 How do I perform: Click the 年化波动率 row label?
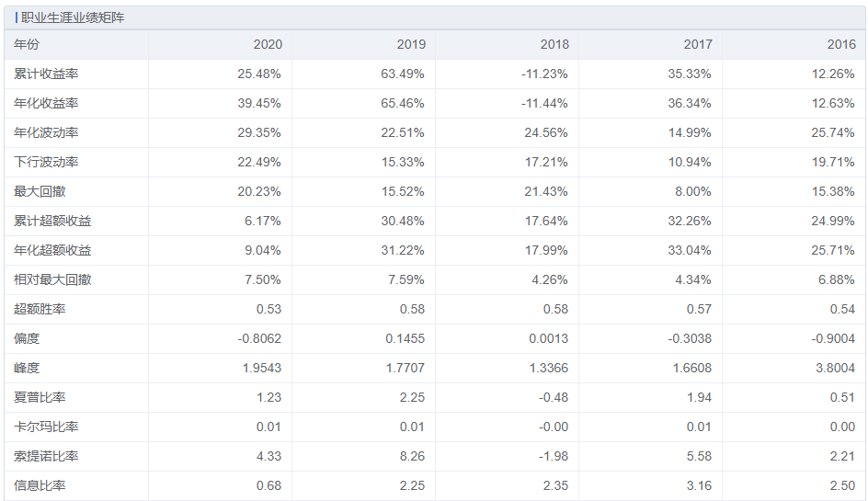tap(46, 132)
